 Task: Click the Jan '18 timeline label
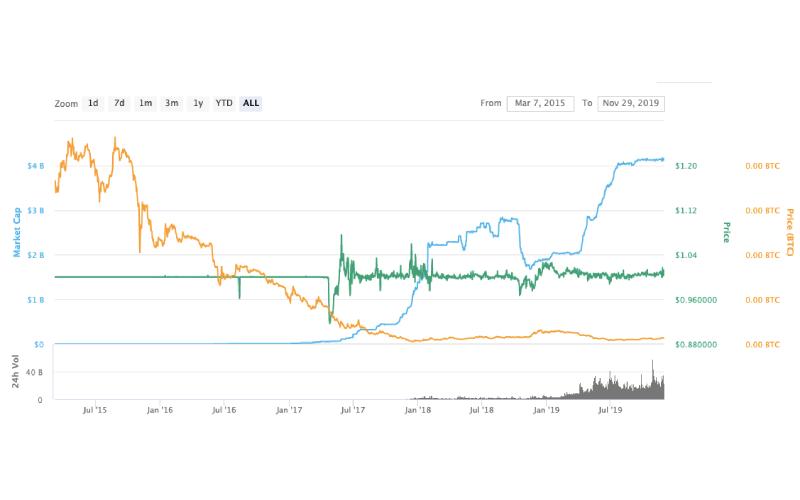pos(418,409)
